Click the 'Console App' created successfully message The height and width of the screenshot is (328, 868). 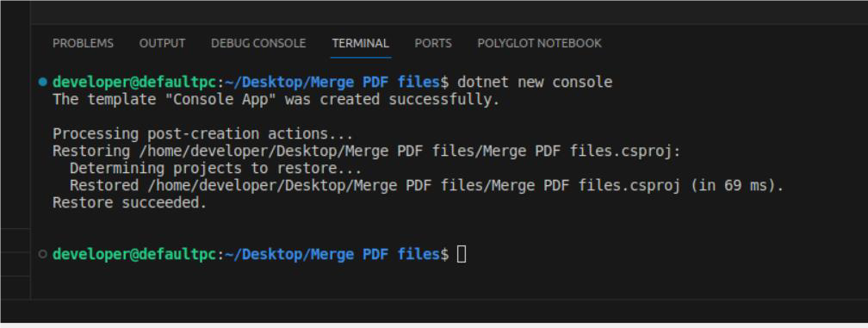(x=276, y=100)
